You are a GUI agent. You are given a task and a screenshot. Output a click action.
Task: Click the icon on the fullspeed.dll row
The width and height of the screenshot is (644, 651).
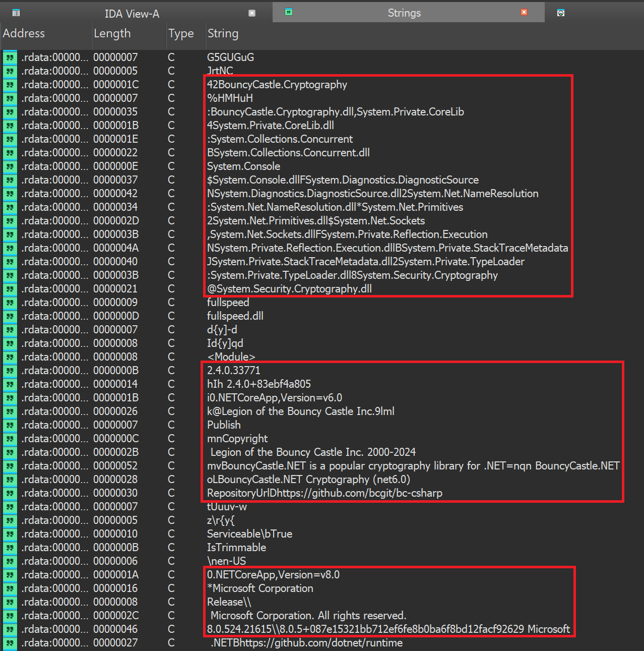(10, 316)
